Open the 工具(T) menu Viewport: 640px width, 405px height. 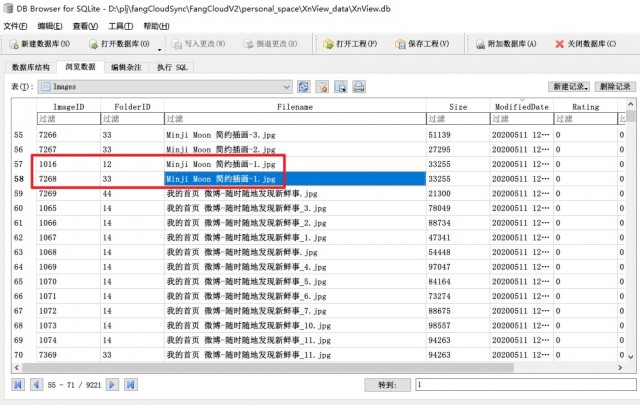click(x=120, y=26)
